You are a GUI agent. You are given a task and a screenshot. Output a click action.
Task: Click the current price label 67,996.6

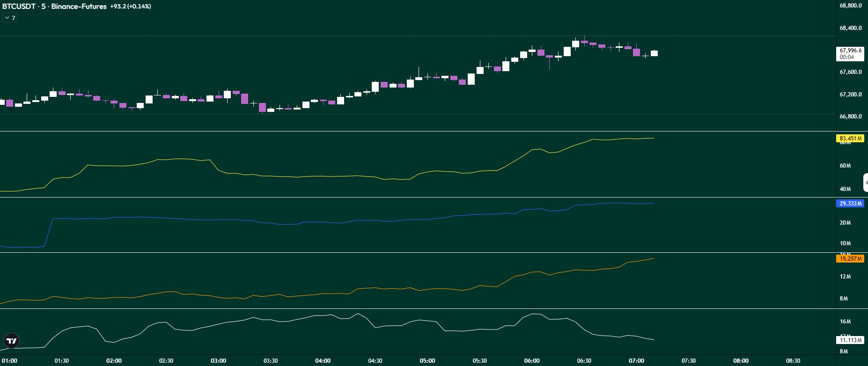click(850, 51)
